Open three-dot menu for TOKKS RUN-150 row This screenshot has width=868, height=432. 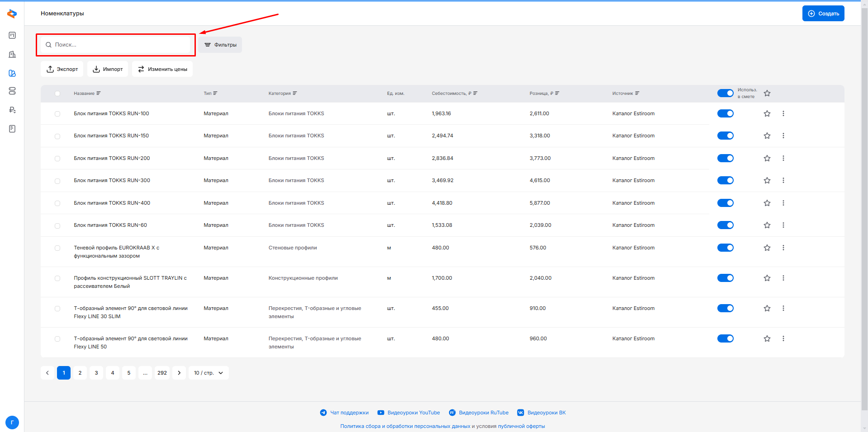pos(783,136)
